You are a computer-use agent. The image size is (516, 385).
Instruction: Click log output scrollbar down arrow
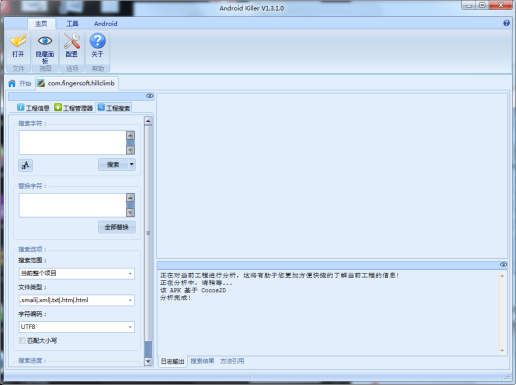point(502,350)
